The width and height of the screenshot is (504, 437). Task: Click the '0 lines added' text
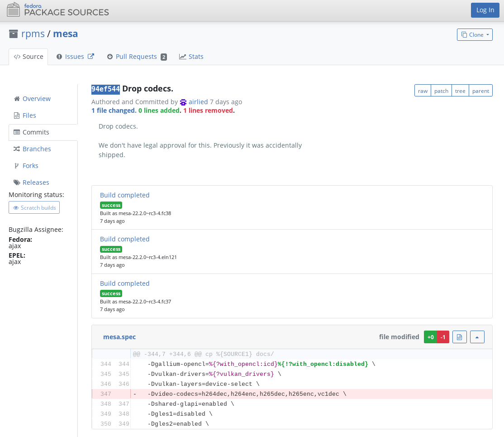click(159, 110)
